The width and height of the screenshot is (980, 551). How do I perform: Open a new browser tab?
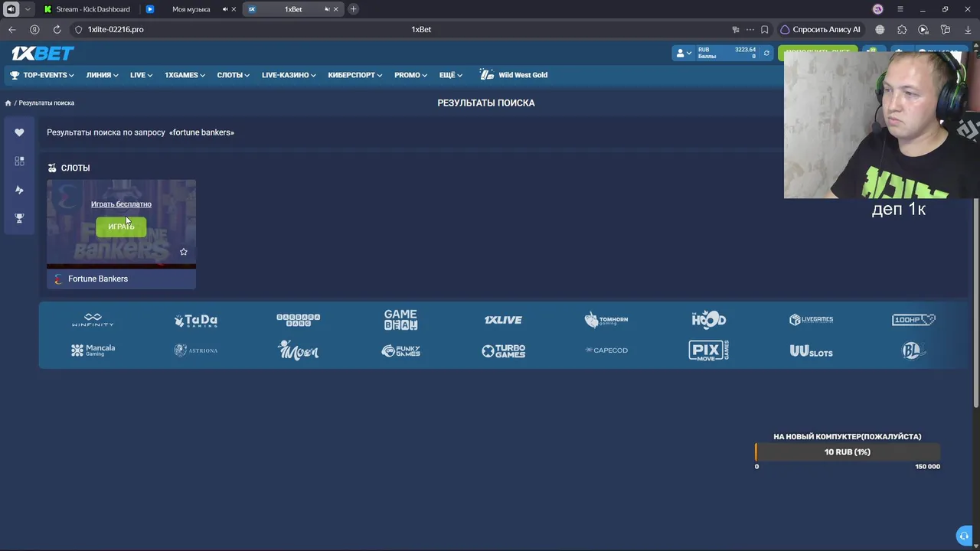pos(353,9)
